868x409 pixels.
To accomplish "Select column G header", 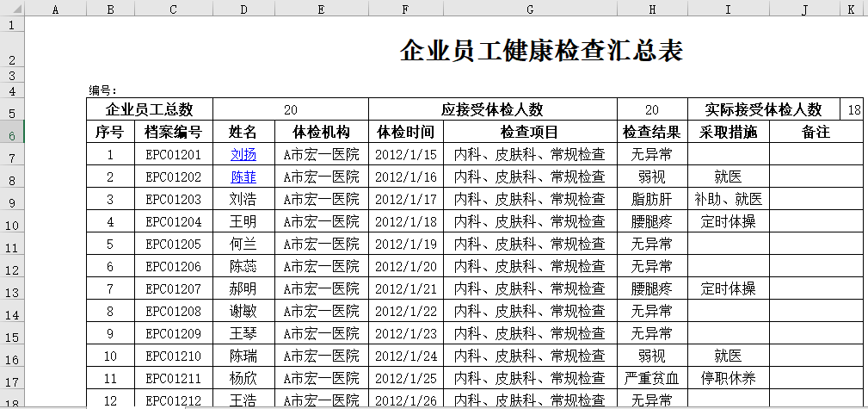I will (529, 9).
